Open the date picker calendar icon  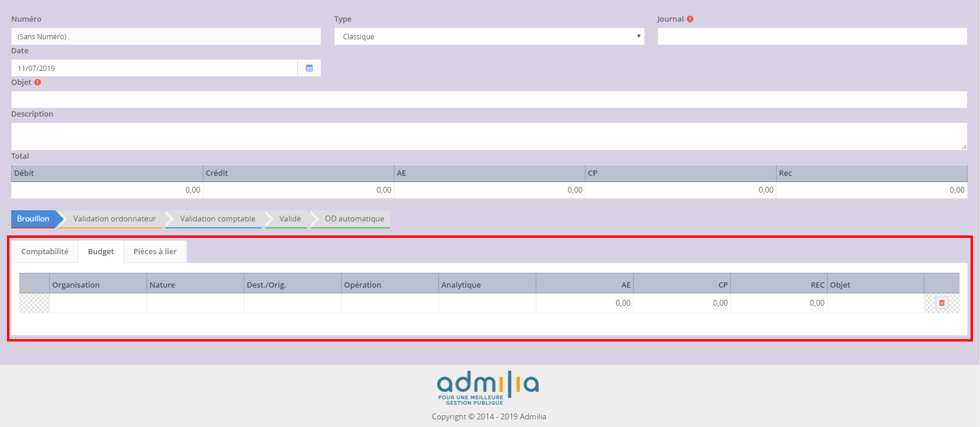(x=309, y=68)
